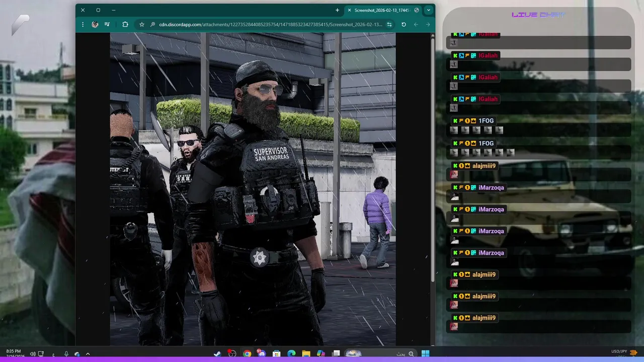The image size is (644, 362).
Task: Open Discord from the taskbar
Action: [262, 354]
